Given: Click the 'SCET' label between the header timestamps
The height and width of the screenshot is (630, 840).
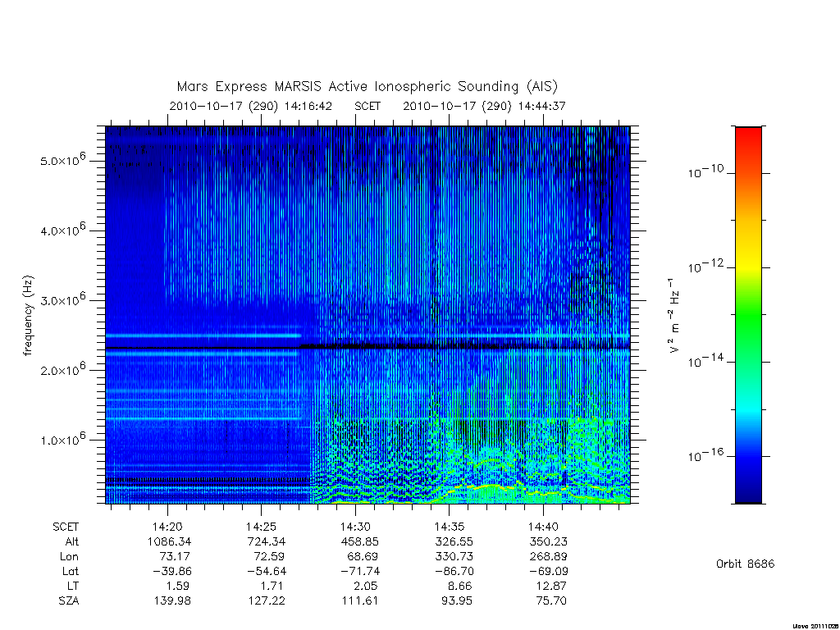Looking at the screenshot, I should tap(367, 106).
